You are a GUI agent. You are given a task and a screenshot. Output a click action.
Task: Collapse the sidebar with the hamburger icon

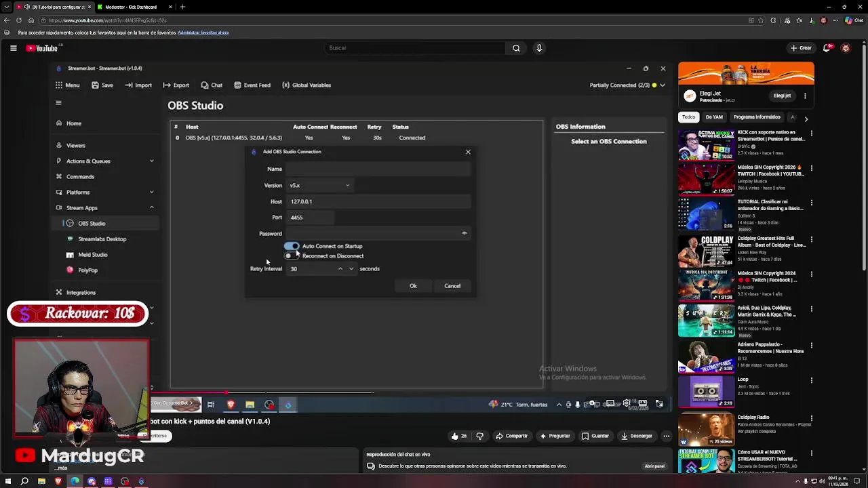pyautogui.click(x=58, y=103)
